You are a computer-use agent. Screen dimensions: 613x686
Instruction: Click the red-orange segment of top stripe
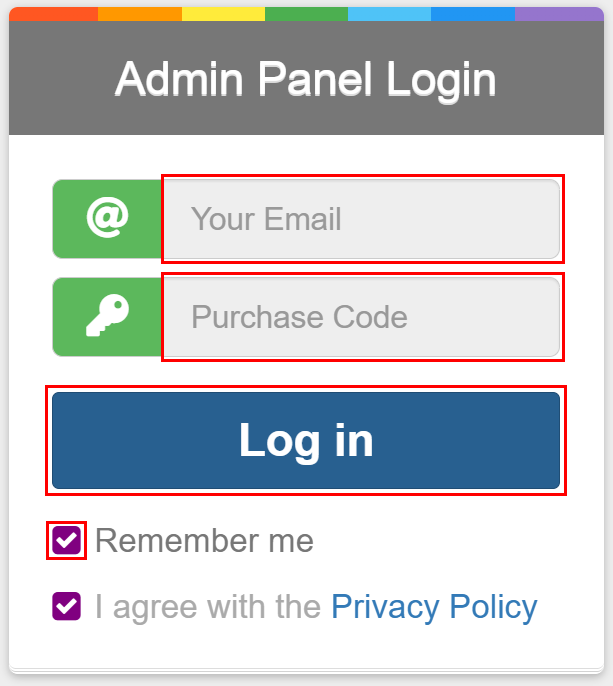coord(53,14)
